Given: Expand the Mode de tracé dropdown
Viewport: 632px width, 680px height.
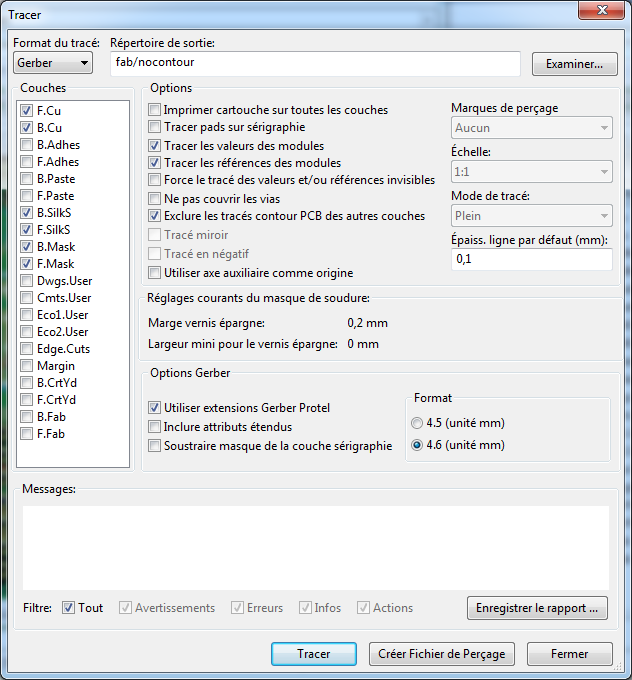Looking at the screenshot, I should tap(531, 216).
